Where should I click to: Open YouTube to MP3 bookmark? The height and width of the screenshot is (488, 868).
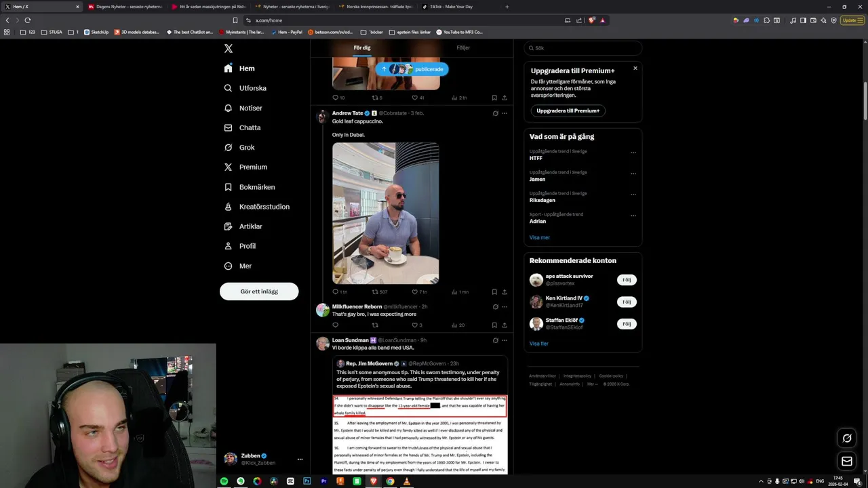460,32
